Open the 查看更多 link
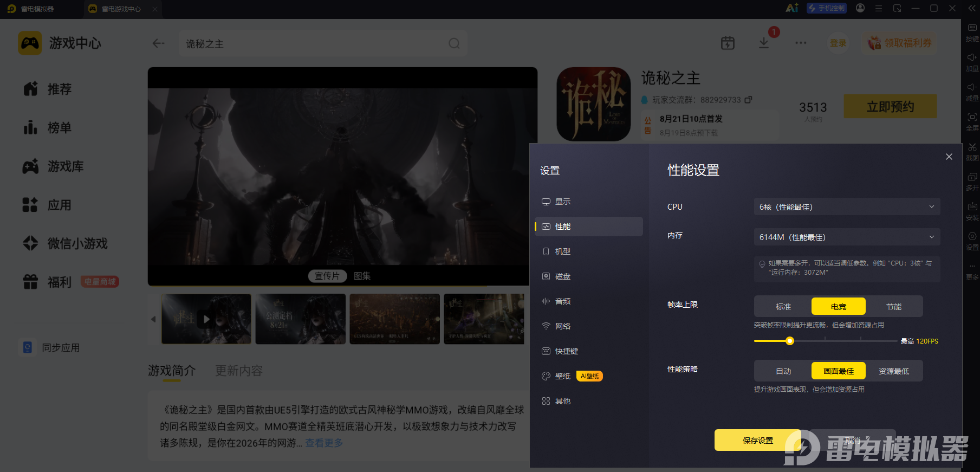This screenshot has width=980, height=472. coord(324,443)
